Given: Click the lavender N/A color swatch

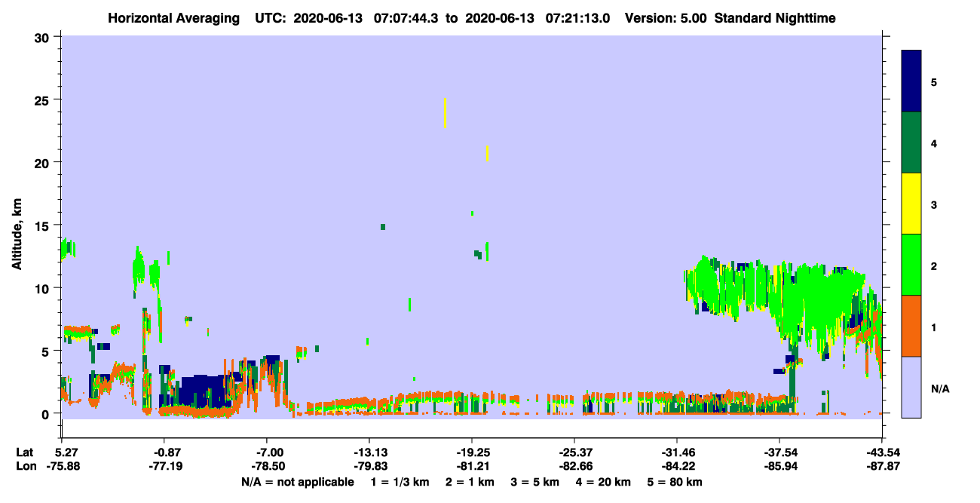Looking at the screenshot, I should (x=911, y=387).
